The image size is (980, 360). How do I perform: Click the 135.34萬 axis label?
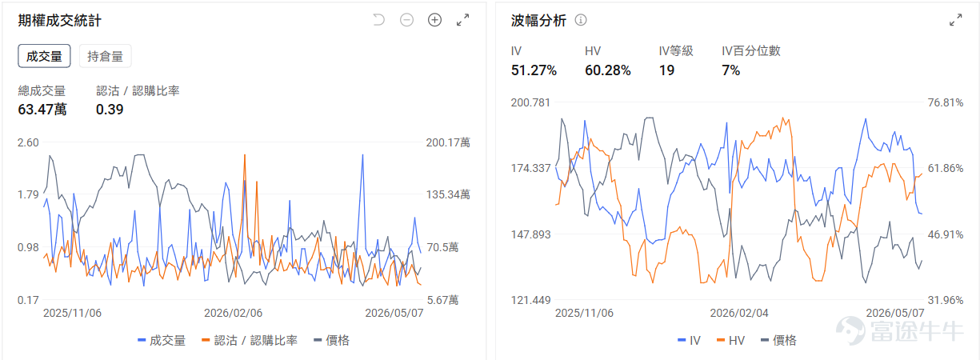448,194
